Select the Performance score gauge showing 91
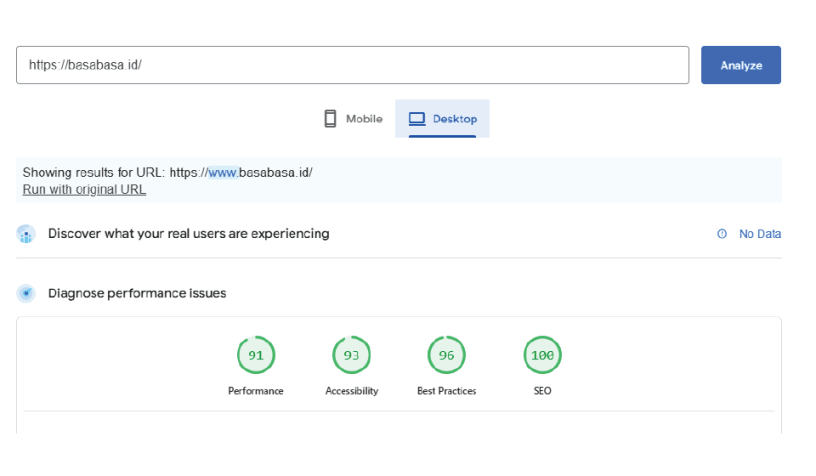 click(x=256, y=355)
